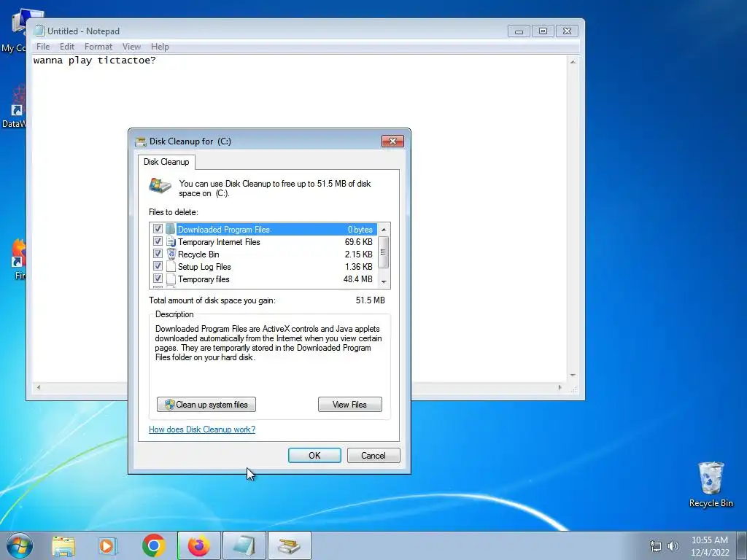Minimize the Notepad window
This screenshot has width=747, height=560.
click(x=519, y=31)
